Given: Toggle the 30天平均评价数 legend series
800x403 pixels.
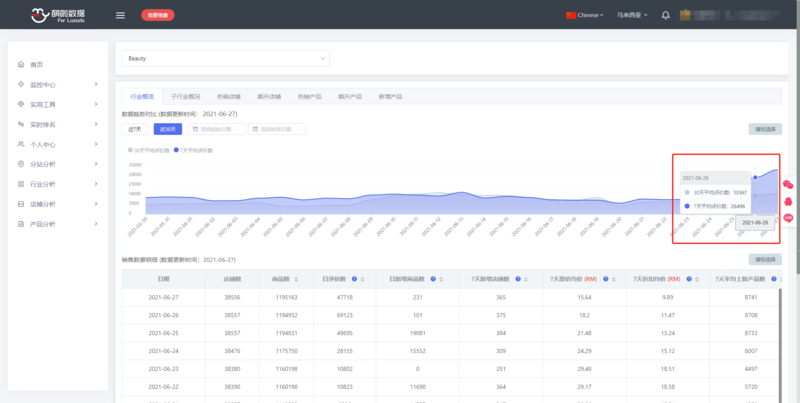Looking at the screenshot, I should 148,149.
